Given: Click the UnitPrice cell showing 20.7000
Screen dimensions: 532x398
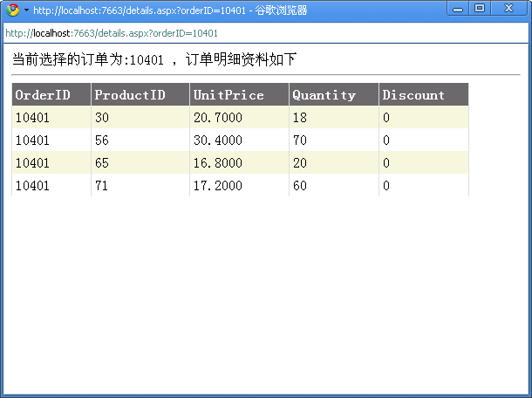Looking at the screenshot, I should 218,118.
